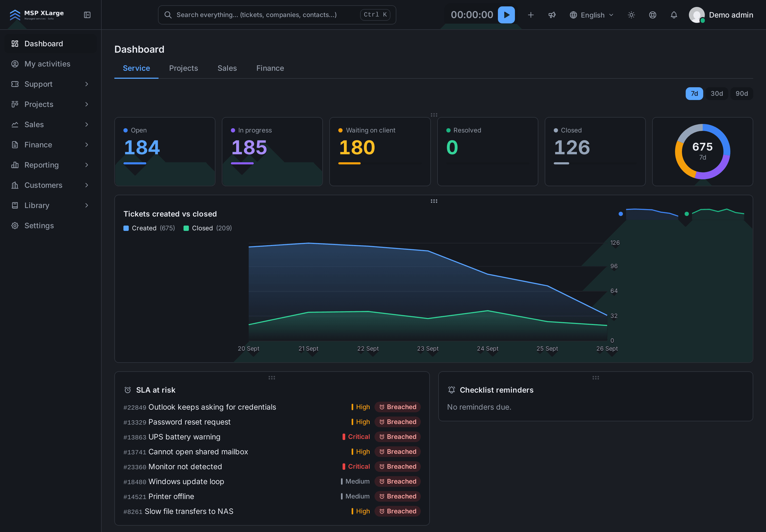Expand the Sales sidebar chevron

click(86, 124)
